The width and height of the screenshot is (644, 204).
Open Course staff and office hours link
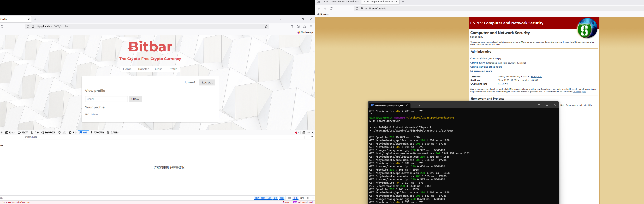(x=486, y=67)
